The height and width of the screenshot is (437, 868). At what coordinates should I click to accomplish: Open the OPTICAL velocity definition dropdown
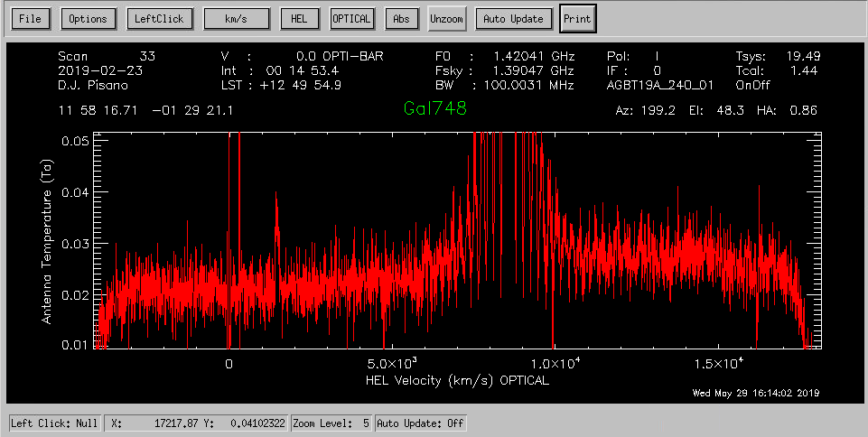tap(352, 19)
